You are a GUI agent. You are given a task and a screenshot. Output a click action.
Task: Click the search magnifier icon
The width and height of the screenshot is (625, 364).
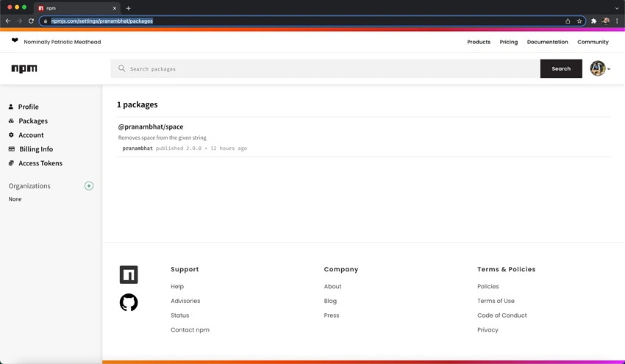point(121,68)
